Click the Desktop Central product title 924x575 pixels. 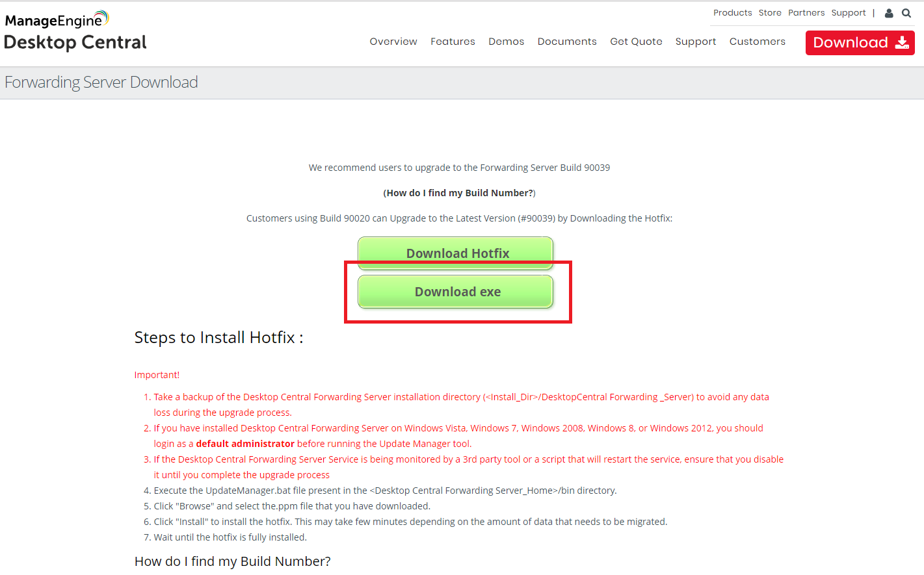tap(75, 43)
